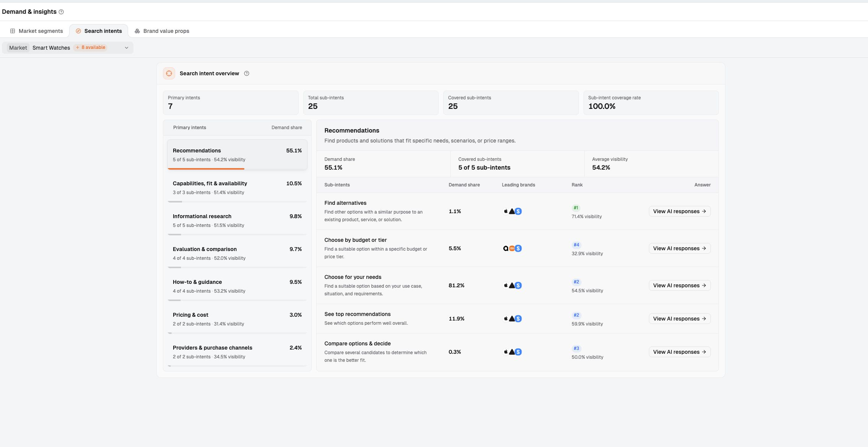Select Pricing & cost intent

(x=237, y=319)
